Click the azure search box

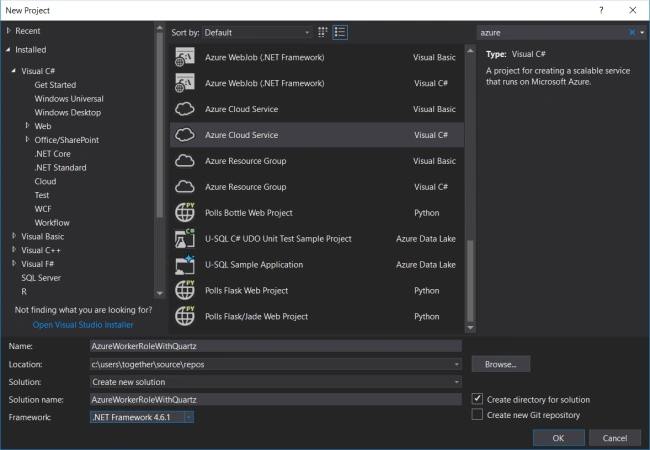(x=553, y=32)
